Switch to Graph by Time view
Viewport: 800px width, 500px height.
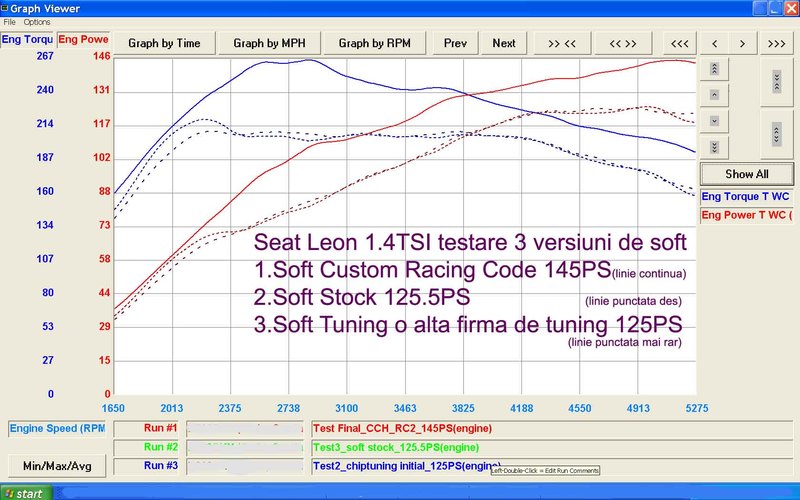(164, 43)
